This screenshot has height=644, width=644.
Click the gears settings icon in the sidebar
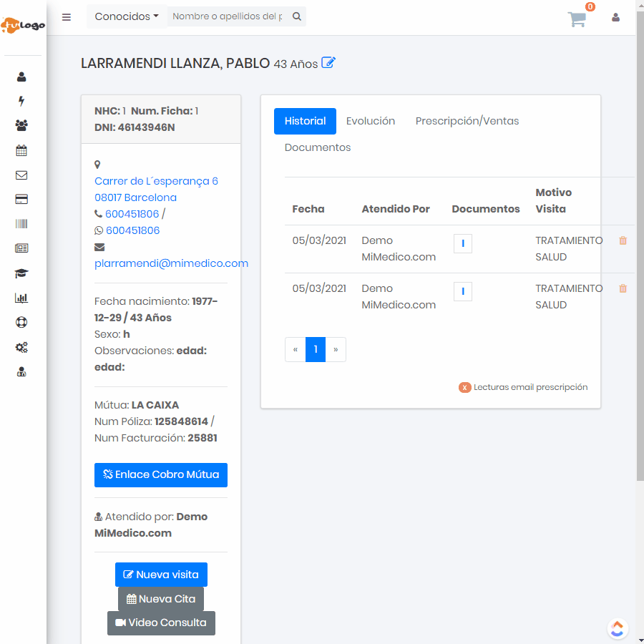21,347
